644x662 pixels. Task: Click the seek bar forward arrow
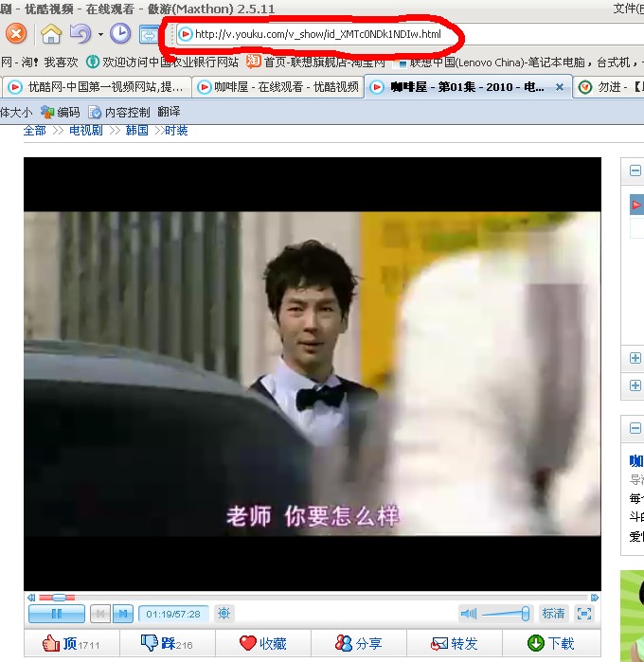pyautogui.click(x=595, y=598)
